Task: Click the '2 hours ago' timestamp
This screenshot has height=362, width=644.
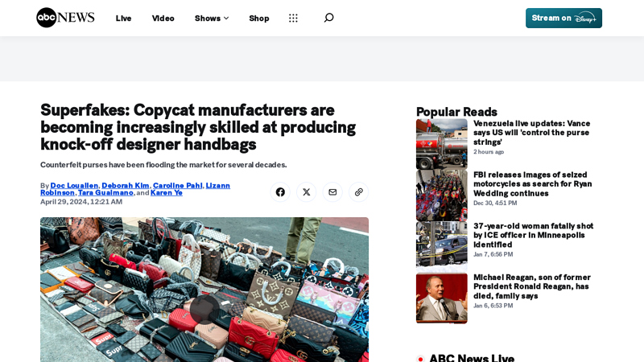Action: pyautogui.click(x=489, y=151)
